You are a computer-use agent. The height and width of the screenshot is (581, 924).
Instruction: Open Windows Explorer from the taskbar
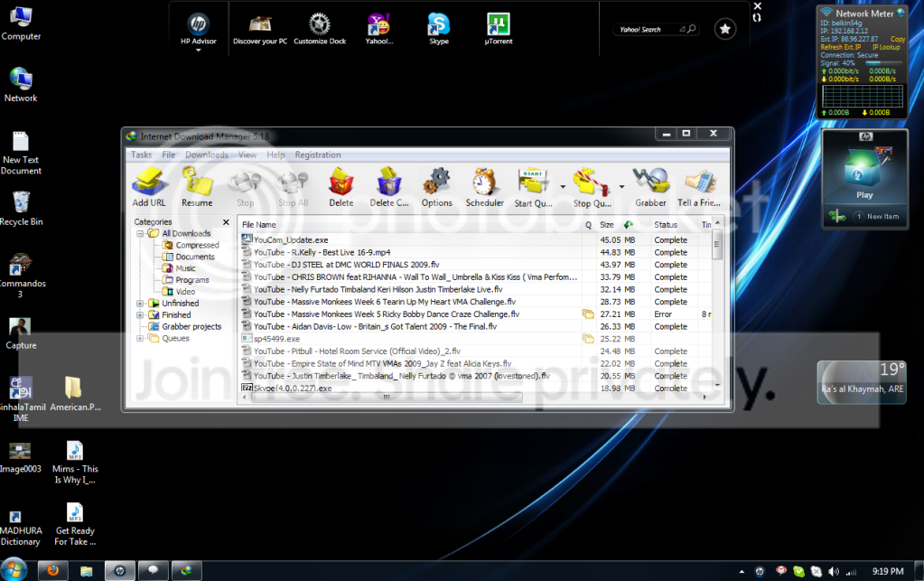point(87,570)
